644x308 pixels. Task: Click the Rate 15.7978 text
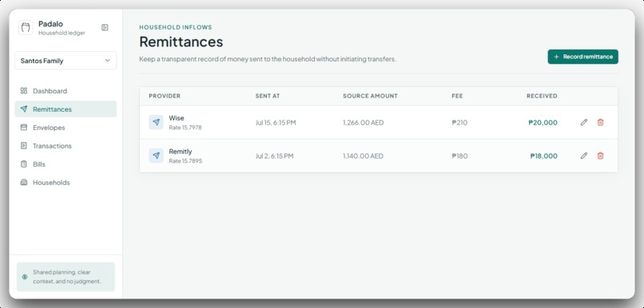tap(185, 128)
